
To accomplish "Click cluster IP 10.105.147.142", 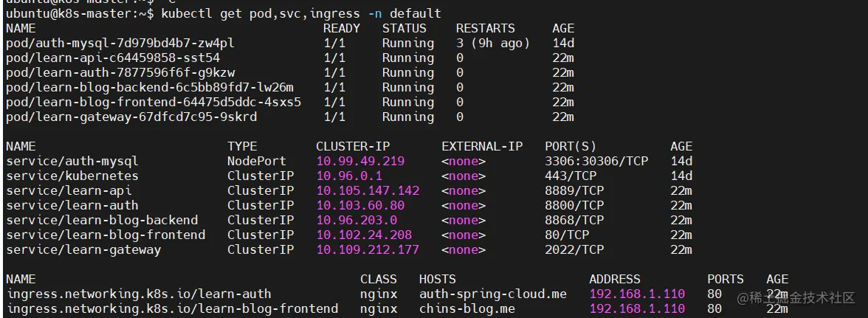I will point(367,190).
